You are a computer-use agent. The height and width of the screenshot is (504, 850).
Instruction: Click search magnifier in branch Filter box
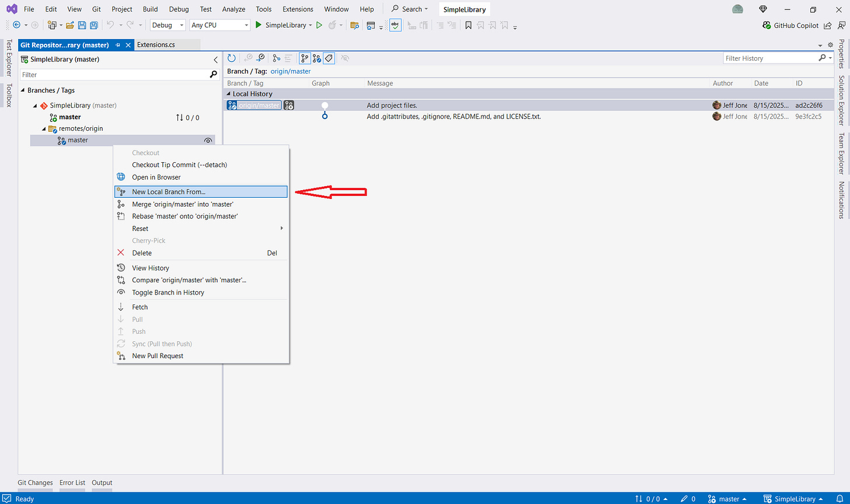(213, 75)
